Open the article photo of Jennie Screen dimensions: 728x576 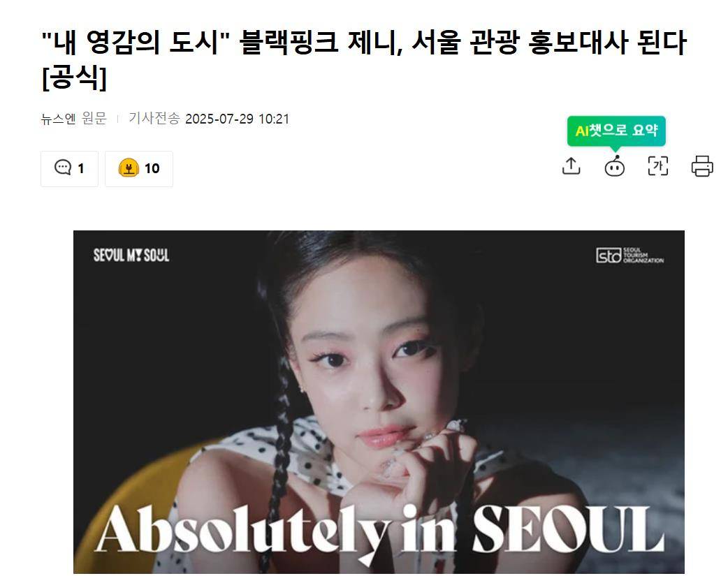click(379, 402)
